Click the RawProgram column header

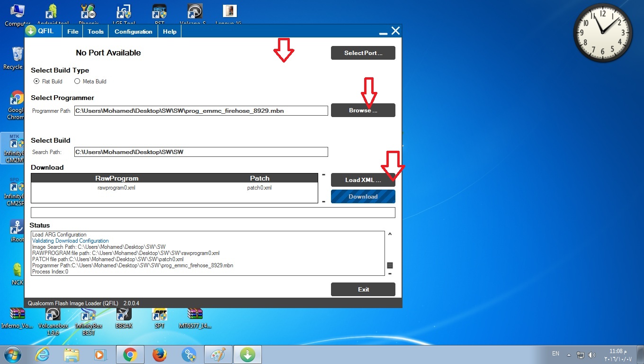117,178
